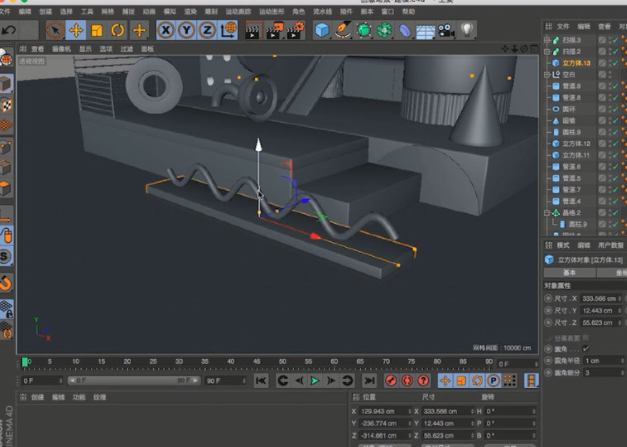
Task: Toggle the green checkmark for 扫描.3
Action: (615, 40)
